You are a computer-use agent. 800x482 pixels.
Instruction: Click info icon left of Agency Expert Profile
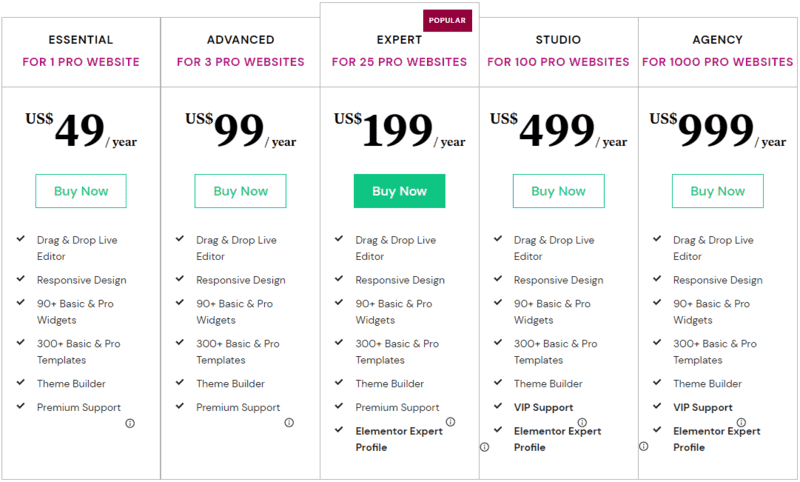pos(644,446)
